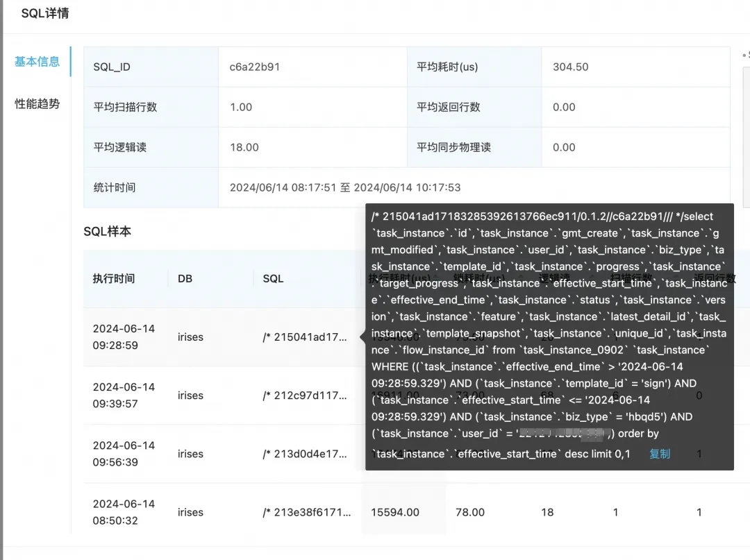
Task: Open SQL sample /* 215041ad17...
Action: click(305, 337)
